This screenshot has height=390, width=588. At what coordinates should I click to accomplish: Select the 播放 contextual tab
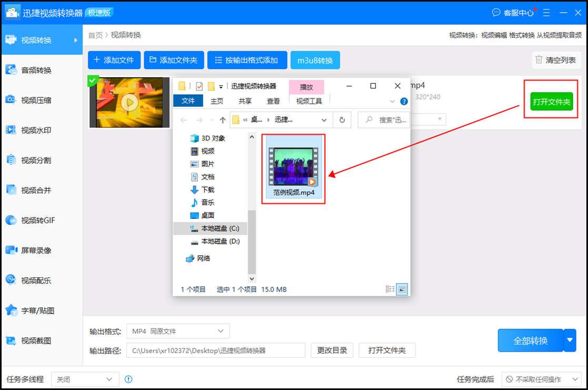tap(306, 87)
